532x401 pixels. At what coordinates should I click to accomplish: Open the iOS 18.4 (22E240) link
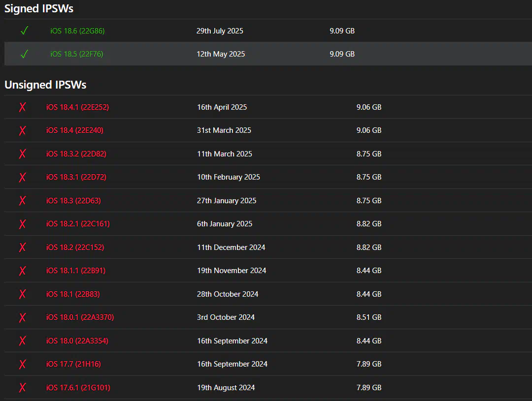[x=75, y=130]
